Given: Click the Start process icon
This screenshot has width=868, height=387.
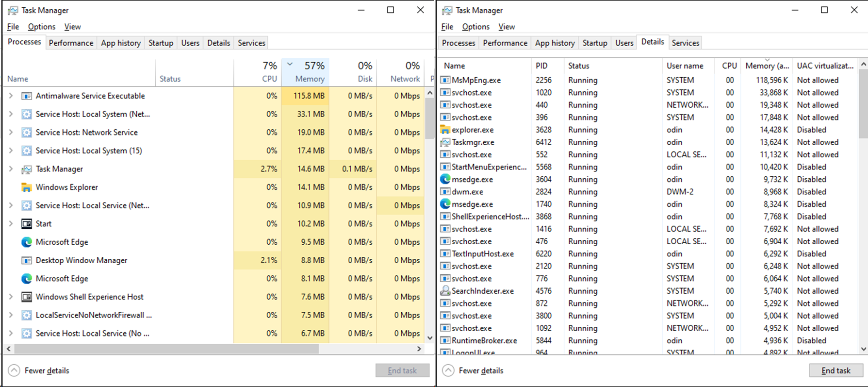Looking at the screenshot, I should (x=27, y=224).
